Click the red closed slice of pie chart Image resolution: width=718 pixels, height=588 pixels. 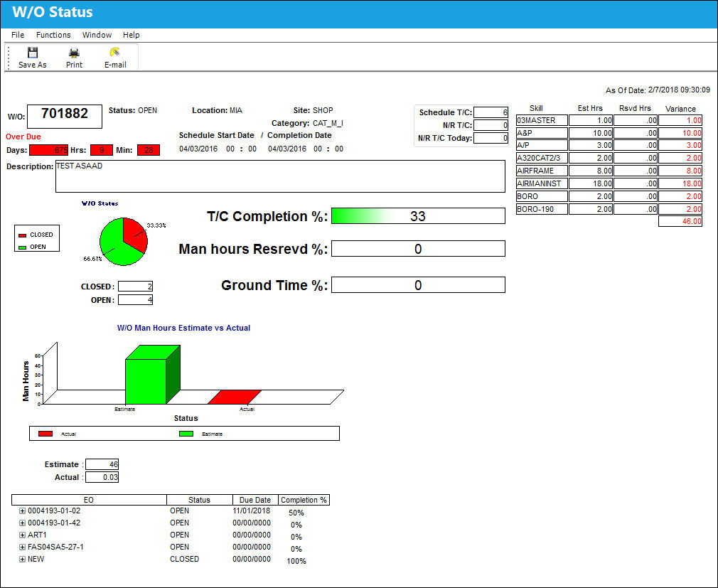(134, 235)
